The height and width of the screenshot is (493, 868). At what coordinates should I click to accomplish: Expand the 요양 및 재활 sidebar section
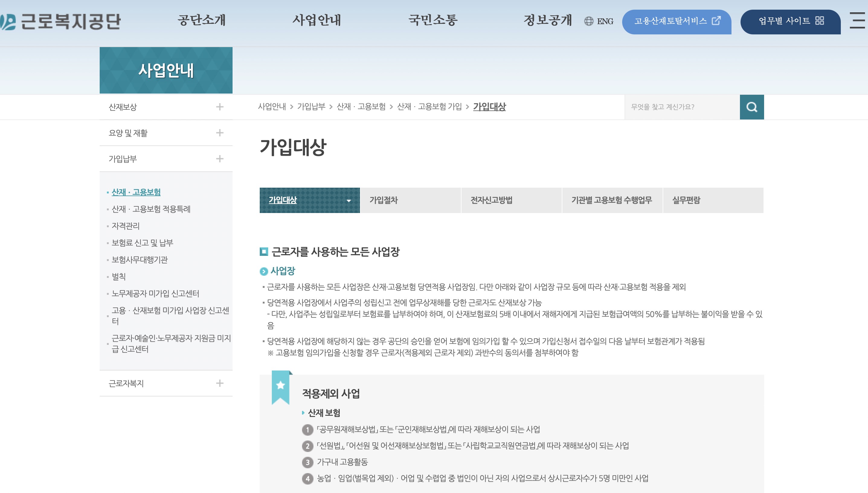tap(220, 133)
